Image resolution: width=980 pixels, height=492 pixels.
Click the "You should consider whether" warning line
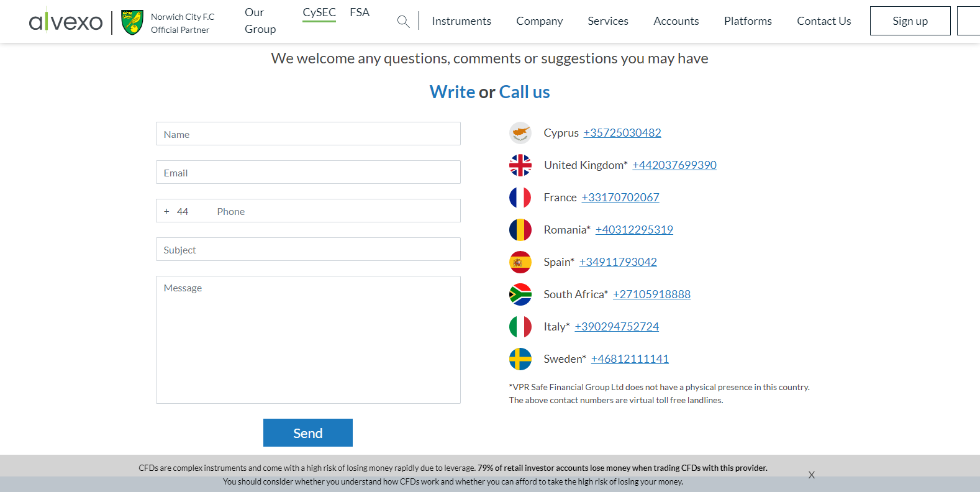pyautogui.click(x=453, y=482)
